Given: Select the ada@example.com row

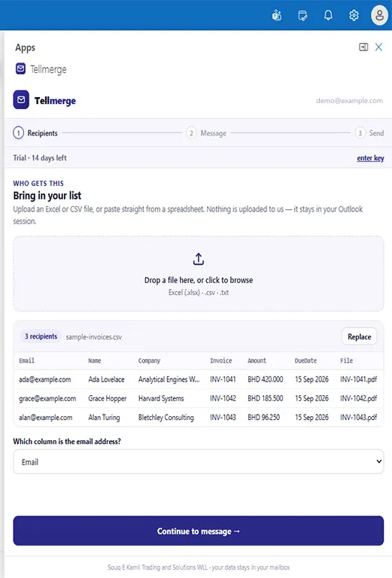Looking at the screenshot, I should (199, 379).
